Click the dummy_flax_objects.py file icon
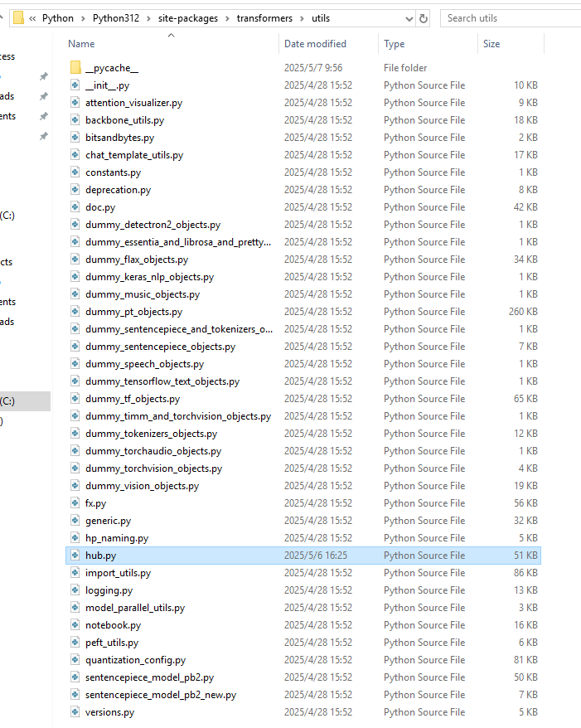 pyautogui.click(x=75, y=259)
